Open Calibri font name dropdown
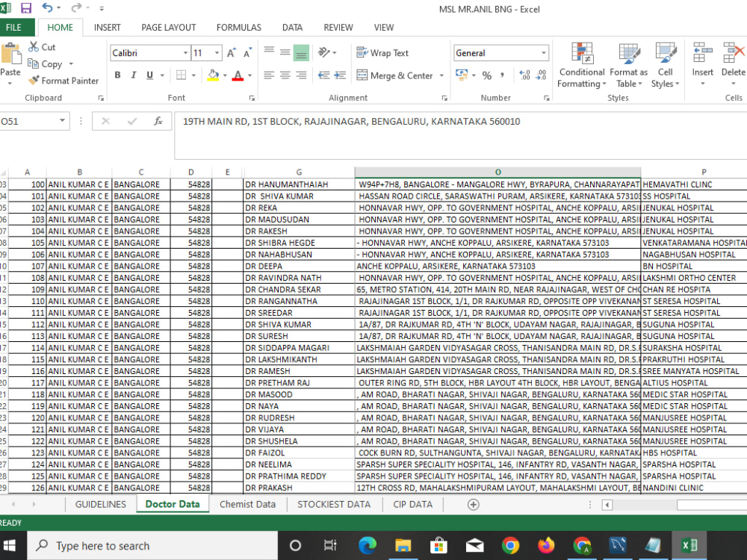The image size is (747, 560). (x=185, y=53)
